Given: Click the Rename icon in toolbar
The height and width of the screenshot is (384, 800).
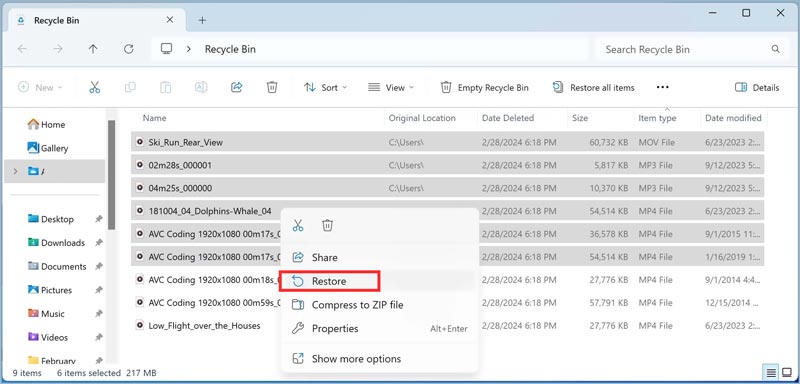Looking at the screenshot, I should (201, 87).
